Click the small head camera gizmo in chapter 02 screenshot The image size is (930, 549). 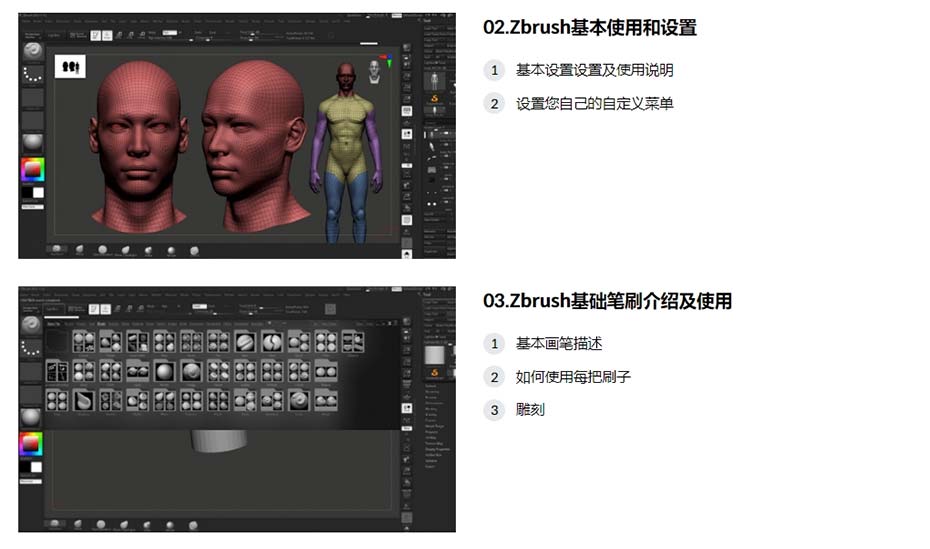click(374, 71)
